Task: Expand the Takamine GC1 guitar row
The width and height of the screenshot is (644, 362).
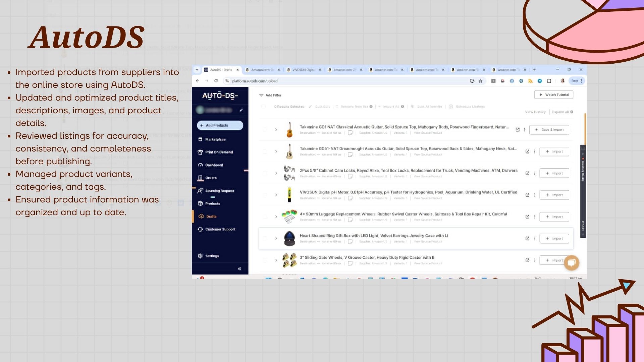Action: point(276,130)
